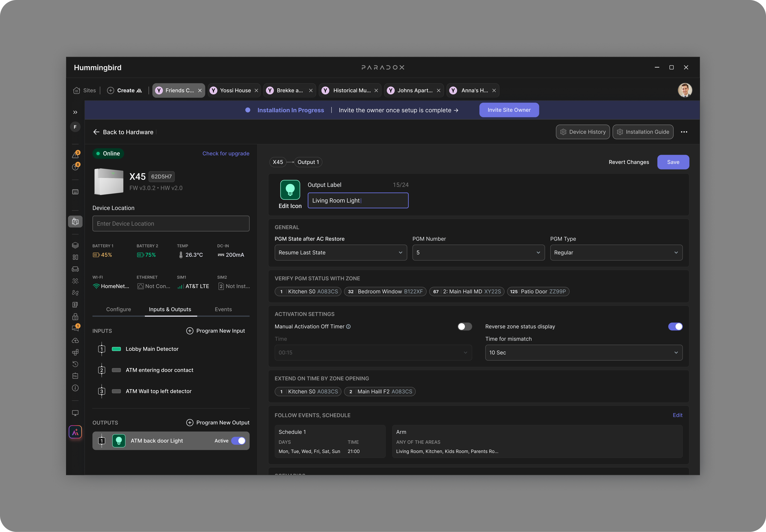Switch to the Yossi House tab
This screenshot has height=532, width=766.
pyautogui.click(x=234, y=90)
